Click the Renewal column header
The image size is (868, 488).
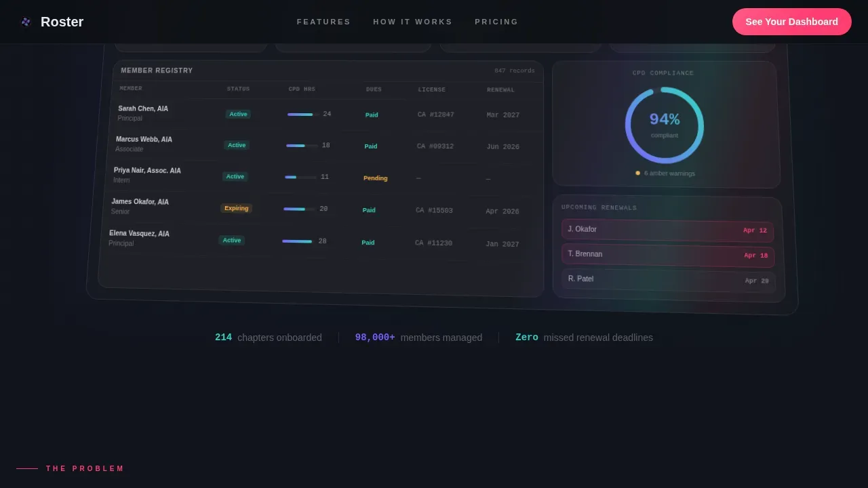pos(500,90)
